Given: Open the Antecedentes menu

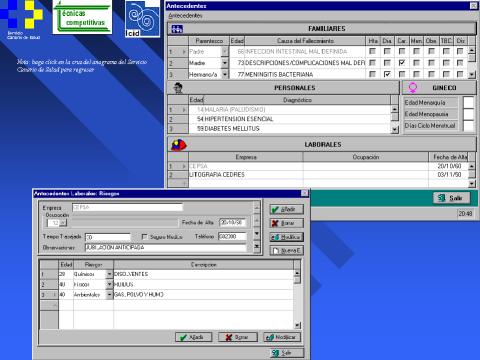Looking at the screenshot, I should coord(185,16).
